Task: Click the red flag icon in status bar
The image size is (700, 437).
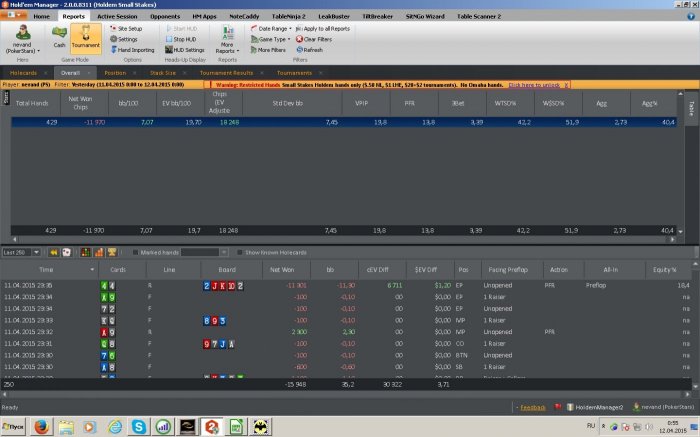Action: (x=558, y=407)
